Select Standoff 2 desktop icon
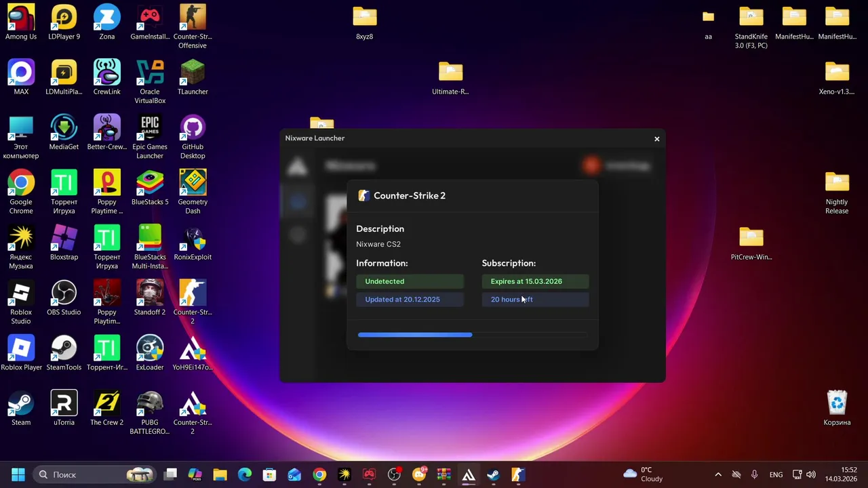Viewport: 868px width, 488px height. (150, 298)
